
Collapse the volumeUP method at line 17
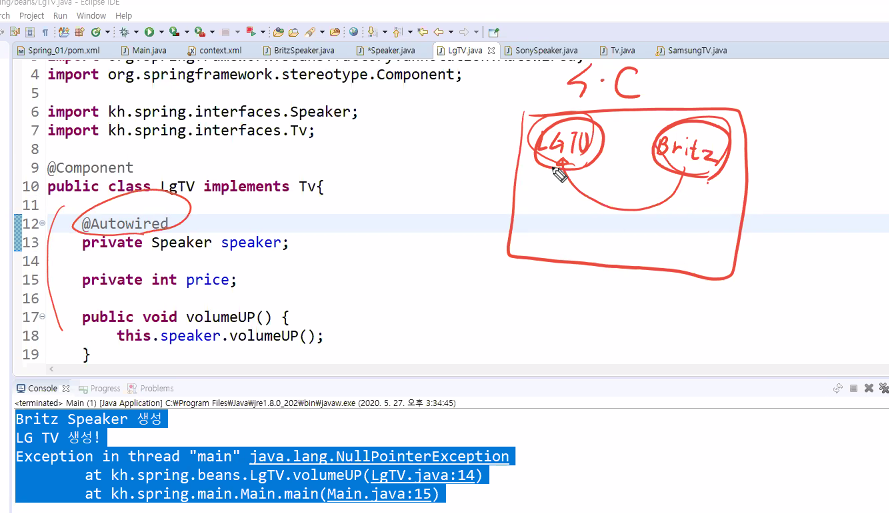click(43, 316)
